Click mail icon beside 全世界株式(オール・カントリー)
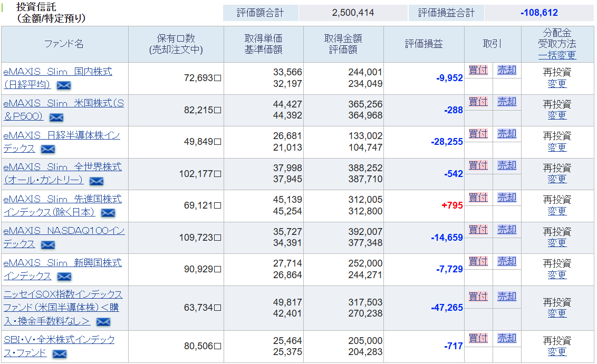This screenshot has width=597, height=364. click(97, 181)
